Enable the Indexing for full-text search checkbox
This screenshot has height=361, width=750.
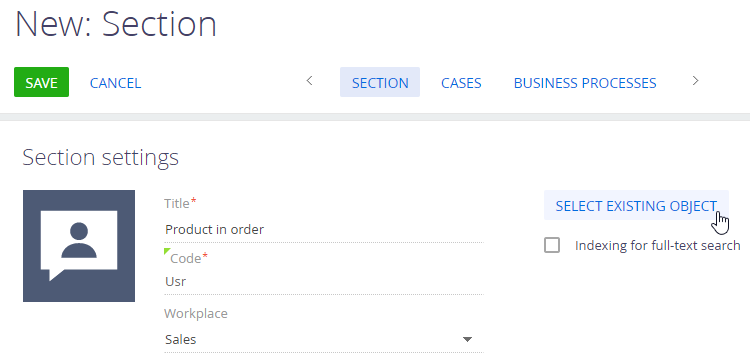tap(552, 246)
